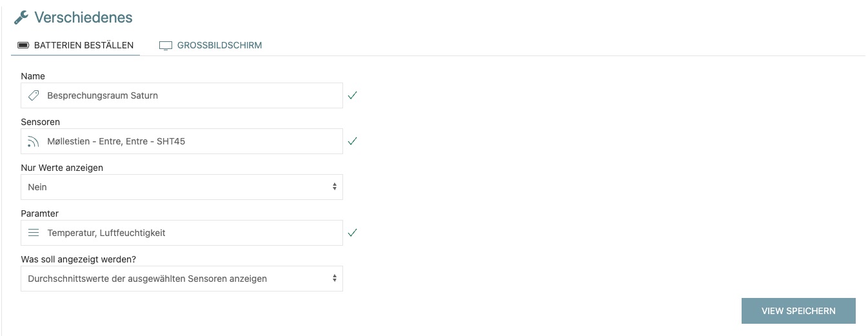Viewport: 868px width, 336px height.
Task: Click the green checkmark beside the Sensoren field
Action: tap(352, 141)
